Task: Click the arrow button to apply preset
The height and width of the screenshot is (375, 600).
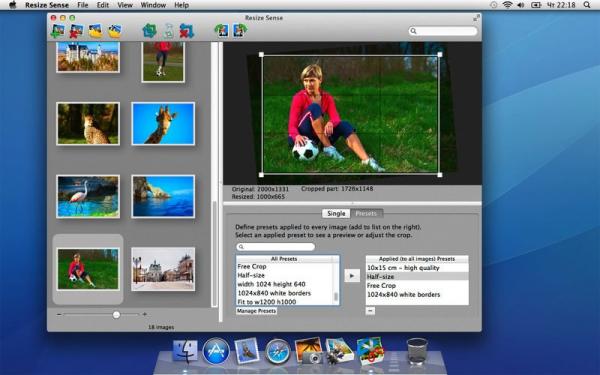Action: tap(352, 276)
